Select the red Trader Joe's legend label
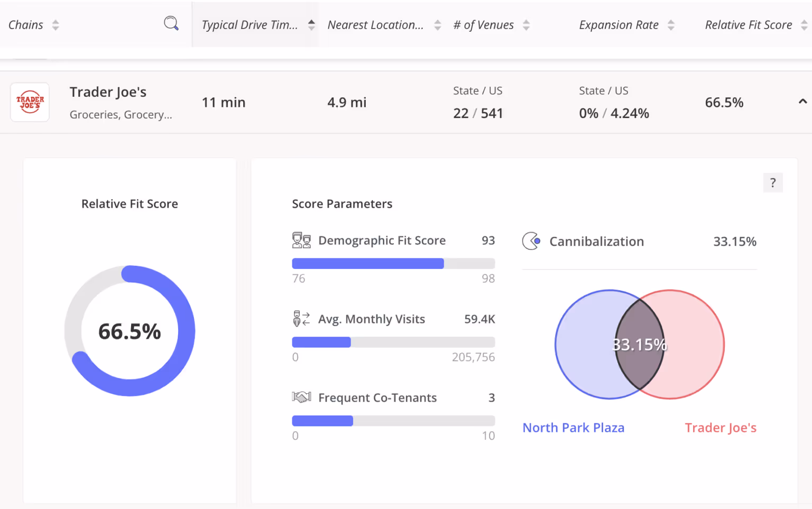 point(721,428)
